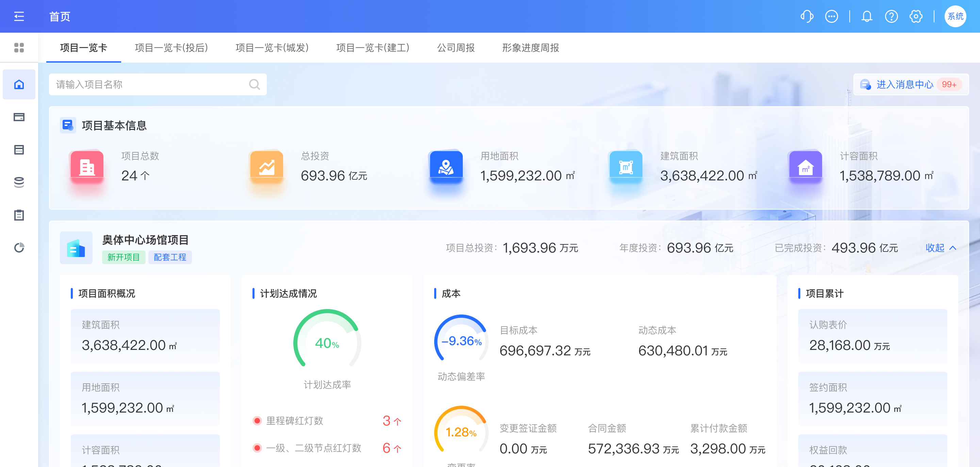Open the pie chart icon in sidebar
Image resolution: width=980 pixels, height=467 pixels.
[x=19, y=248]
